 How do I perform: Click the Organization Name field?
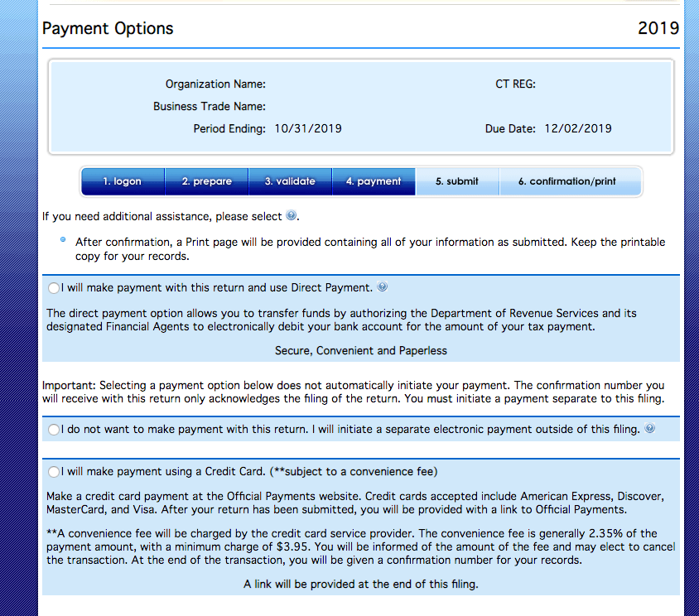tap(215, 84)
